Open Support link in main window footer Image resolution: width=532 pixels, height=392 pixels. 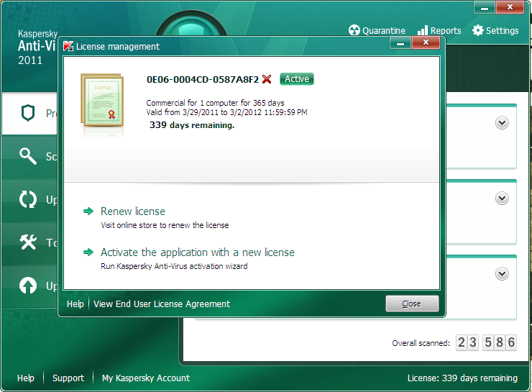[x=68, y=378]
